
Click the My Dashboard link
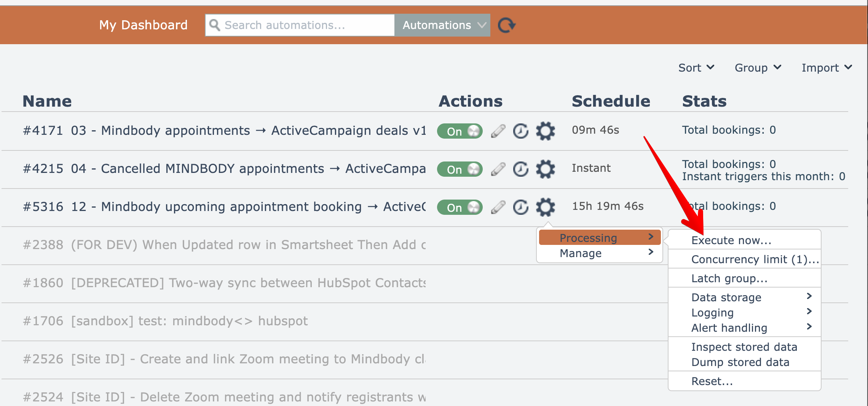coord(143,25)
